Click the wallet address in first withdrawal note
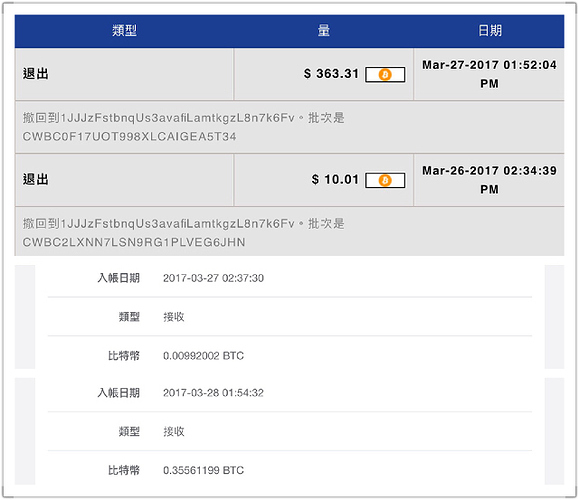578x500 pixels. [x=177, y=118]
